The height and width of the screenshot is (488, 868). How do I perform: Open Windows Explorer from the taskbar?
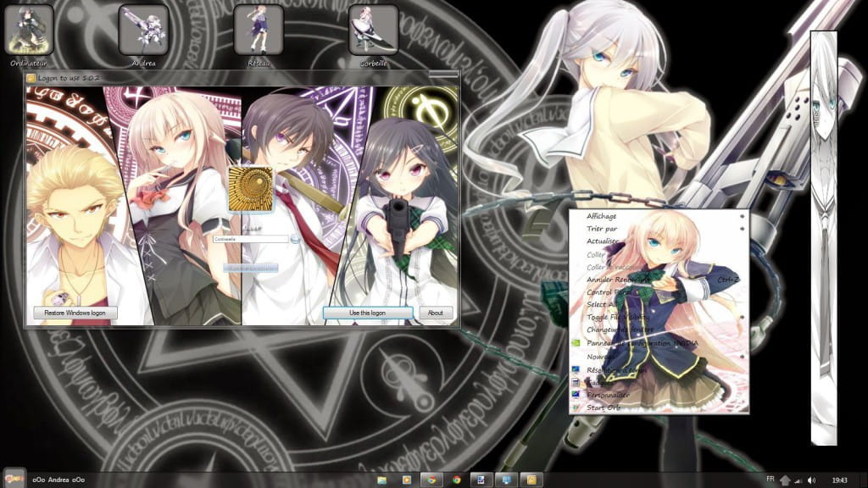point(381,479)
